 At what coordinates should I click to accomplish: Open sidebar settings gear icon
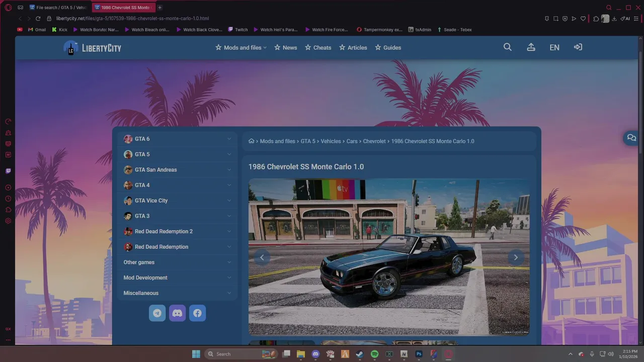click(x=8, y=221)
